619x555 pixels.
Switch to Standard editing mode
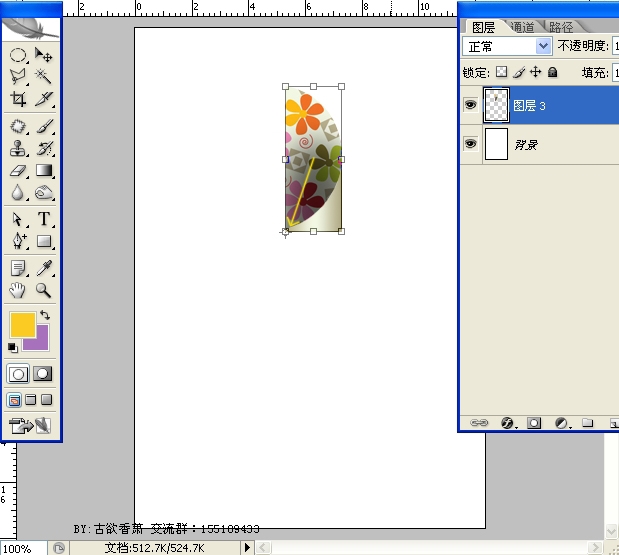coord(18,374)
